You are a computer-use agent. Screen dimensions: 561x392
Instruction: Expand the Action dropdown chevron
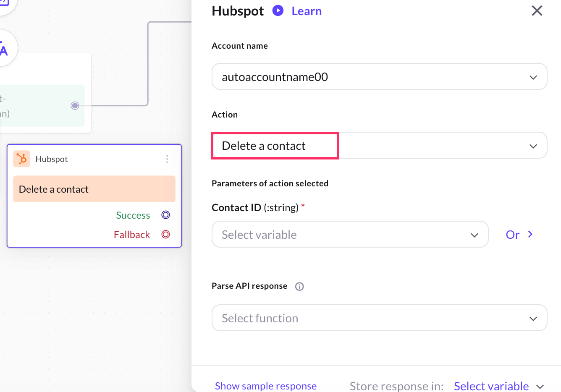[533, 146]
